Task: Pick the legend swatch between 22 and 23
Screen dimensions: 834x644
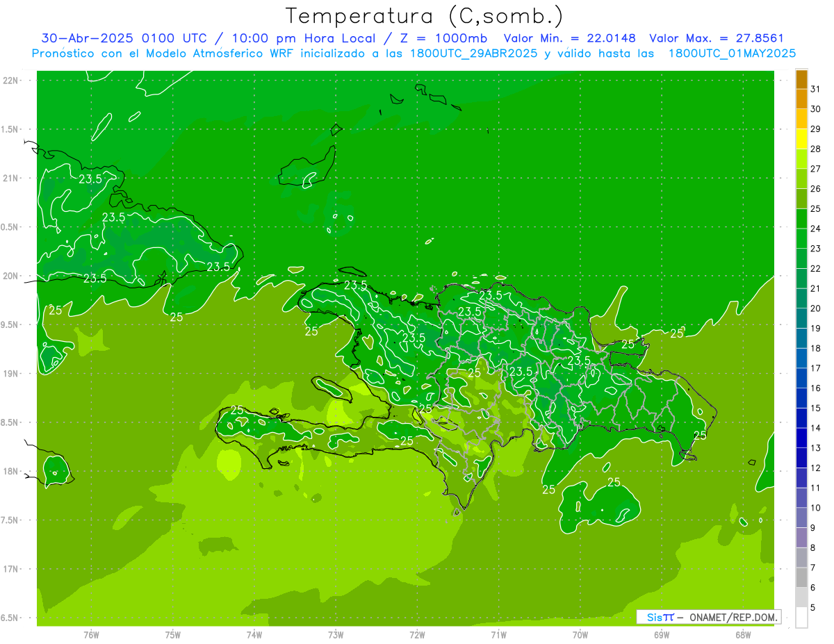Action: click(x=802, y=258)
